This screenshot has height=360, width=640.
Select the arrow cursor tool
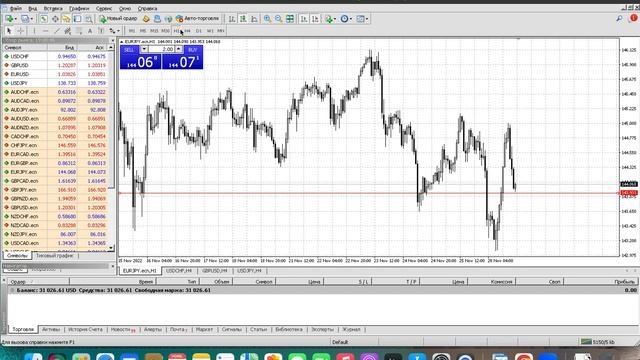click(x=9, y=31)
